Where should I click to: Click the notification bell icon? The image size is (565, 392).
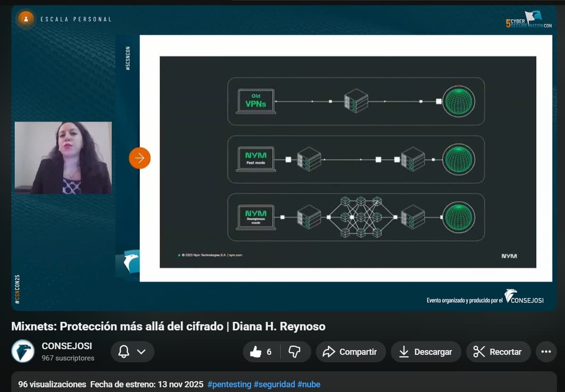coord(124,352)
